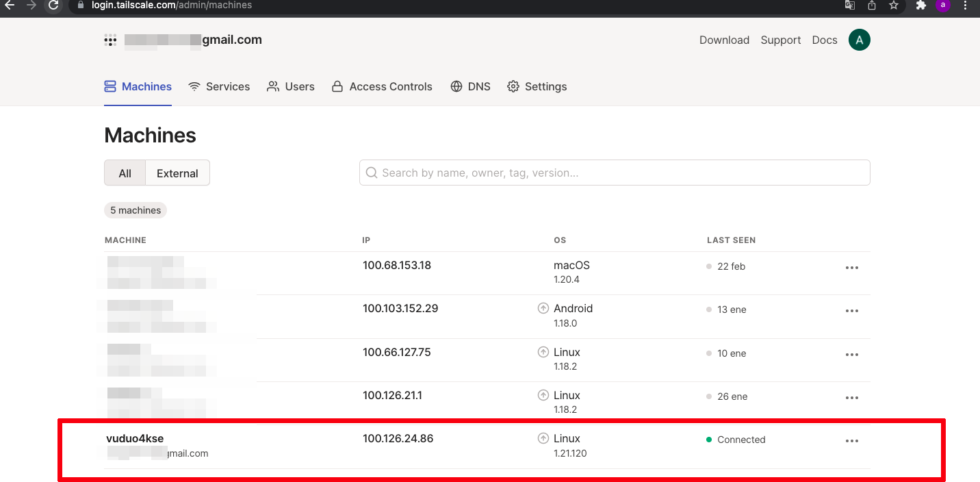Click update icon for vuduo4kse Linux machine
The image size is (980, 482).
pyautogui.click(x=543, y=439)
